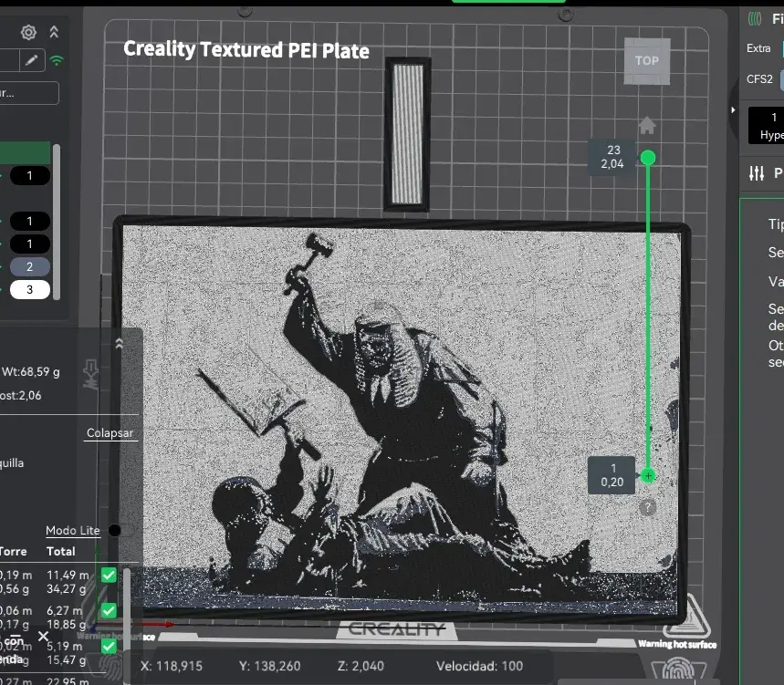The width and height of the screenshot is (784, 685).
Task: Click the Velocidad: 100 readout
Action: click(x=479, y=666)
